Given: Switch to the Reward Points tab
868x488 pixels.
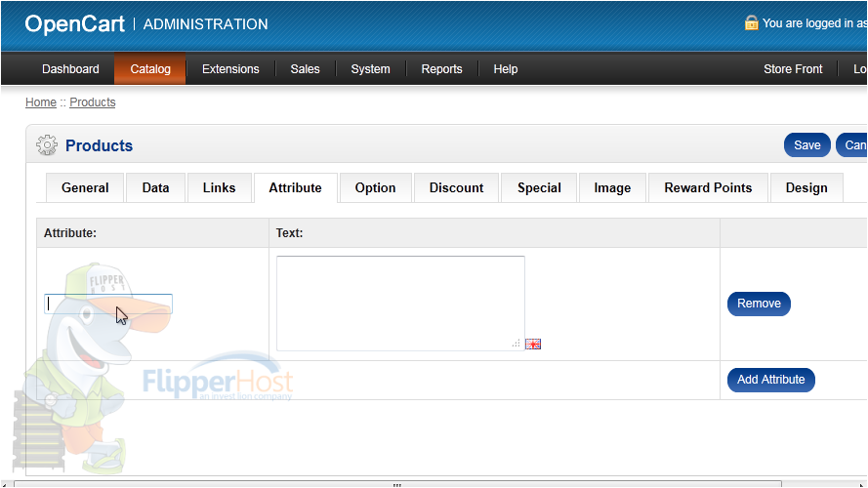Looking at the screenshot, I should click(x=708, y=188).
